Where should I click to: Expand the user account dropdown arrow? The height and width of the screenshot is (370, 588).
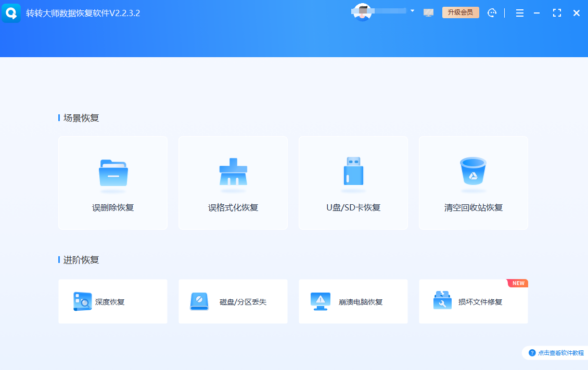click(x=413, y=10)
